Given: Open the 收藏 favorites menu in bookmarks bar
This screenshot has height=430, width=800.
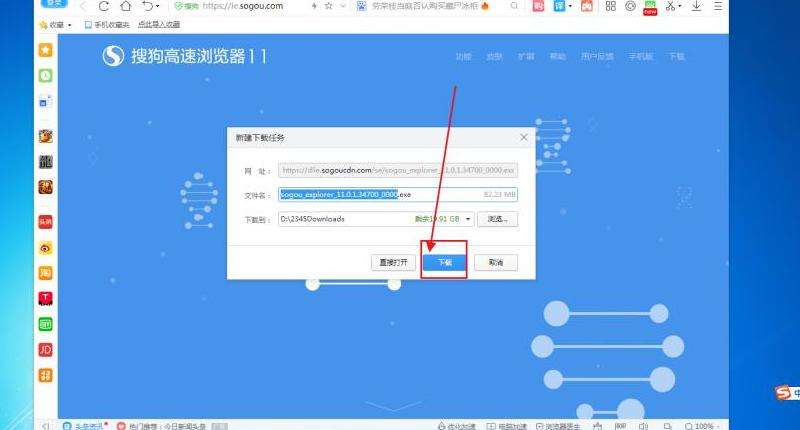Looking at the screenshot, I should (56, 24).
